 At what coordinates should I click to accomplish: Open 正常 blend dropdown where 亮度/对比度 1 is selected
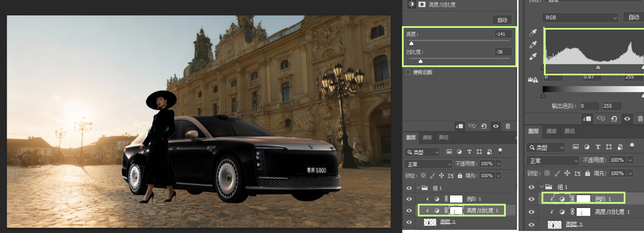tap(428, 164)
